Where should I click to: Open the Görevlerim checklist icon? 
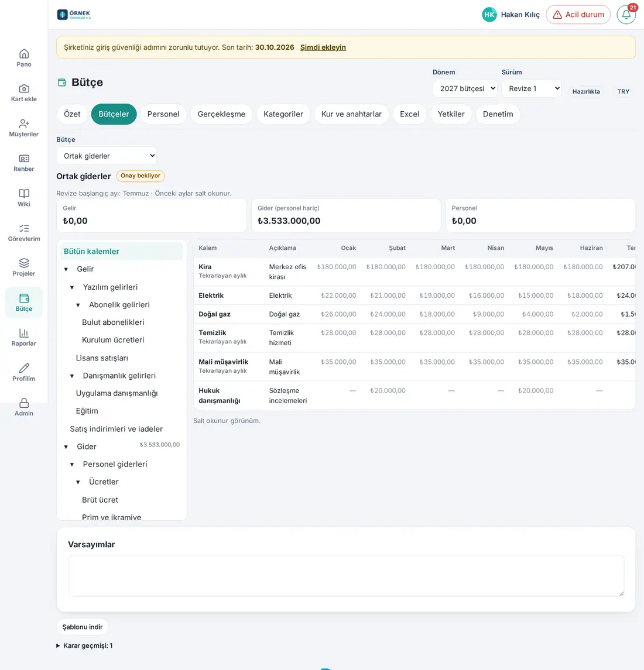[x=24, y=228]
